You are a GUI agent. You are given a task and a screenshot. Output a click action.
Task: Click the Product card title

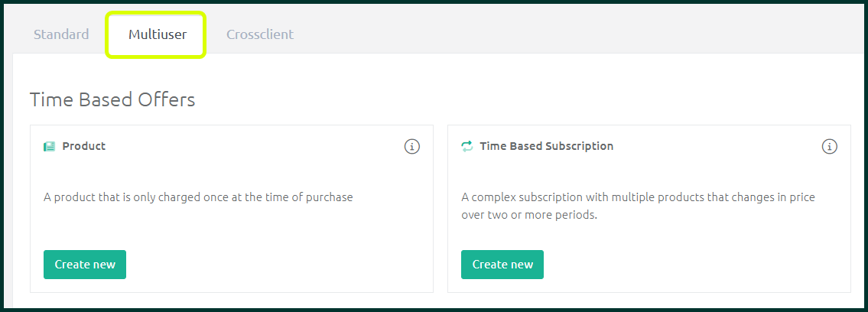(83, 146)
